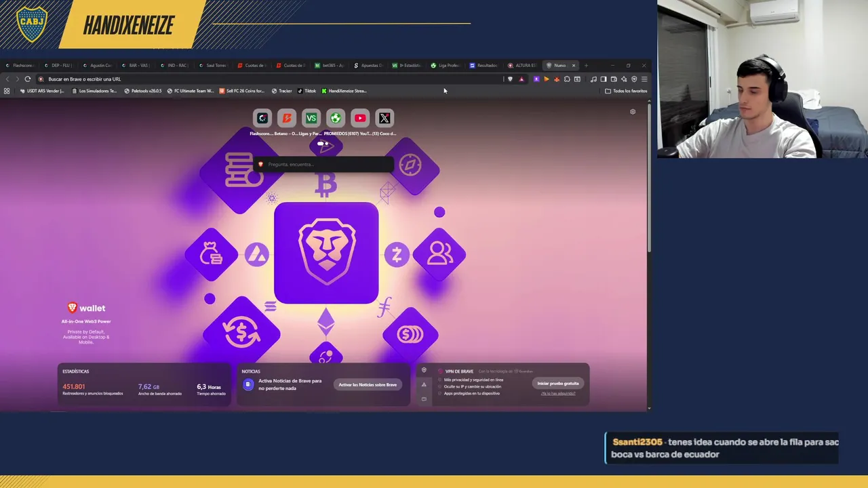Open the purple extension icon in toolbar
868x488 pixels.
[x=536, y=79]
